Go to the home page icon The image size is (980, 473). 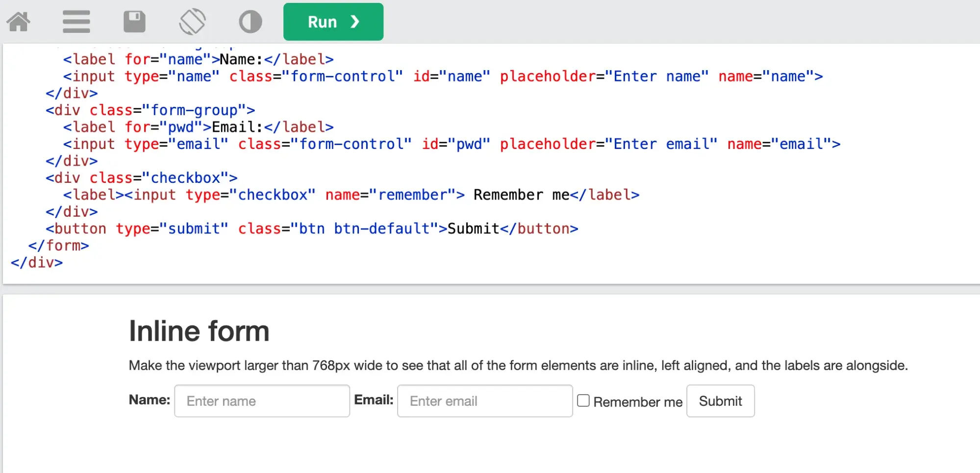click(x=19, y=22)
